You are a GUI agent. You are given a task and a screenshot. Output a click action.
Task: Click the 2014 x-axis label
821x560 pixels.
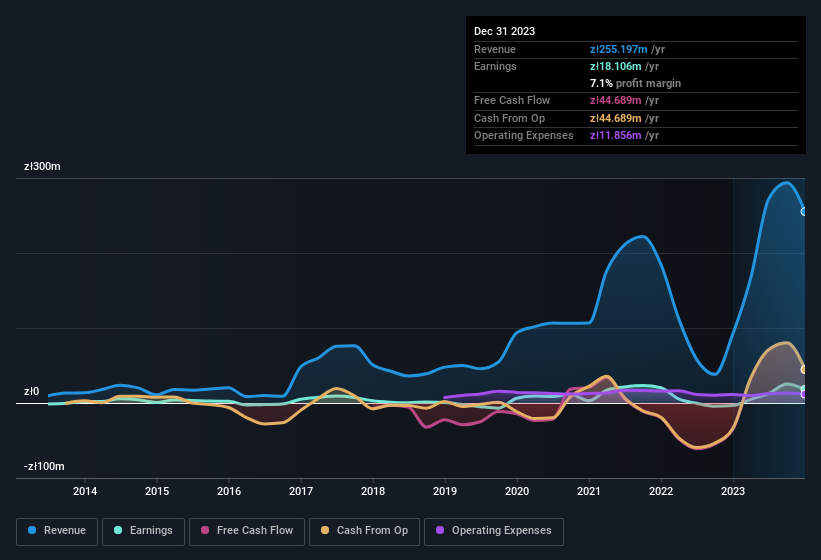(85, 491)
